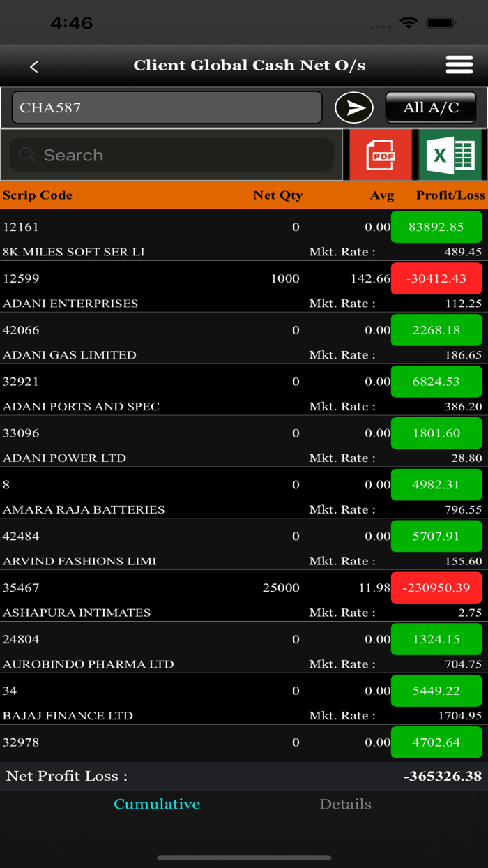Tap profit value 2268.18

pos(436,330)
